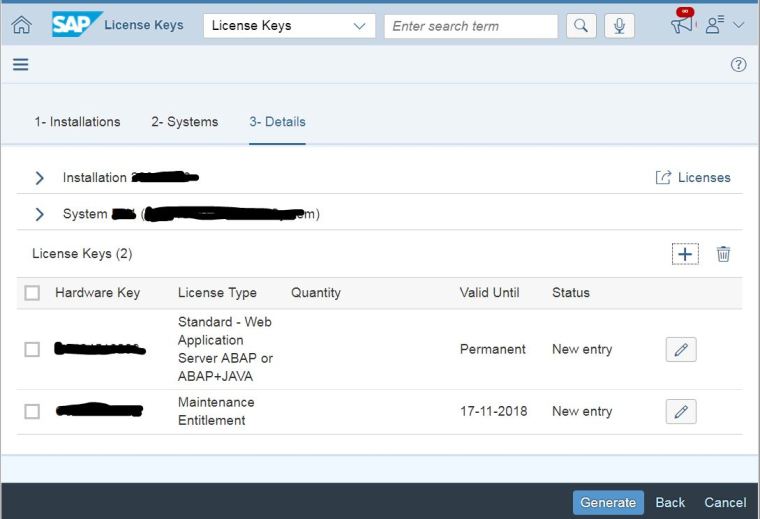Select the Permanent valid until cell

pyautogui.click(x=492, y=349)
